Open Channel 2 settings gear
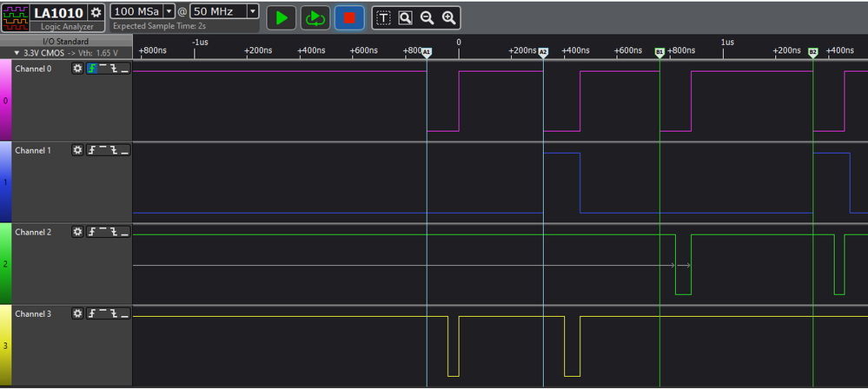Screen dimensions: 868x389 click(77, 232)
